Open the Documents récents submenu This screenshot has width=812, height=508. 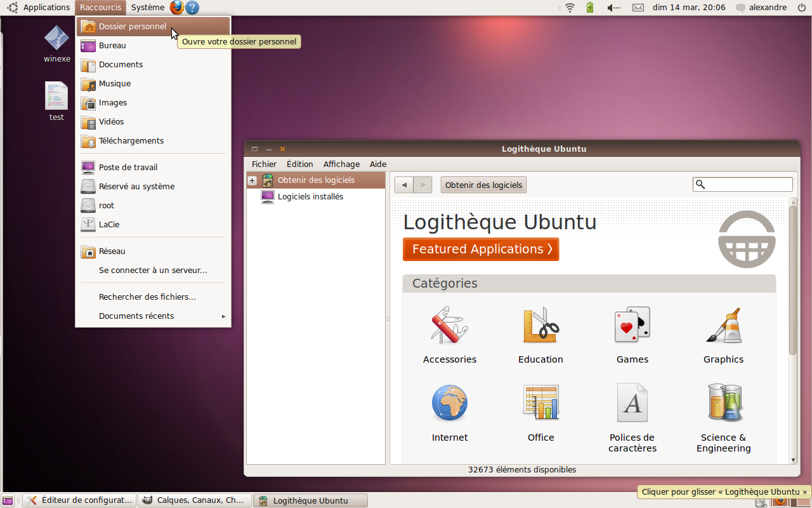153,316
